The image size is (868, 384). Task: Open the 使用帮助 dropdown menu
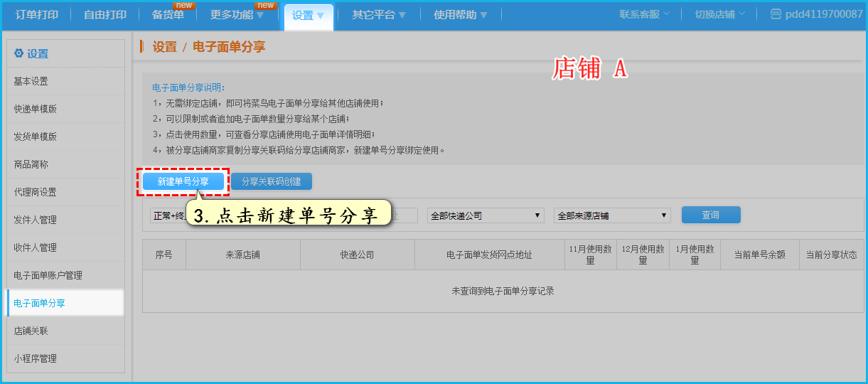point(461,15)
